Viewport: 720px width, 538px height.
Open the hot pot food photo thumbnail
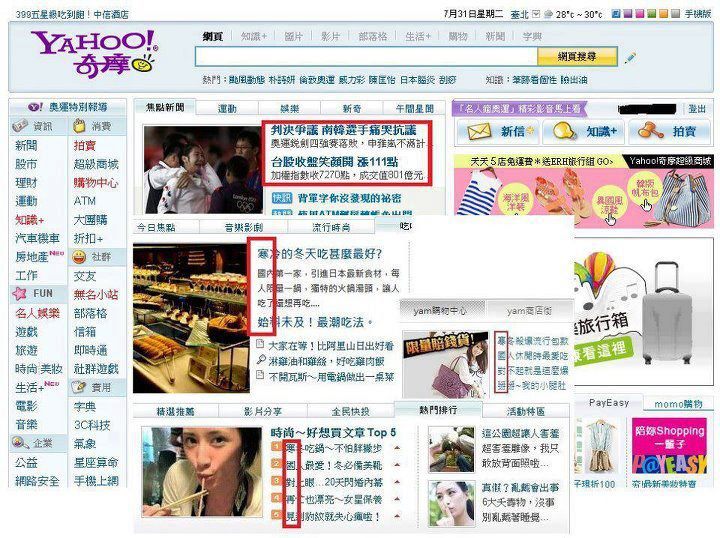coord(191,318)
